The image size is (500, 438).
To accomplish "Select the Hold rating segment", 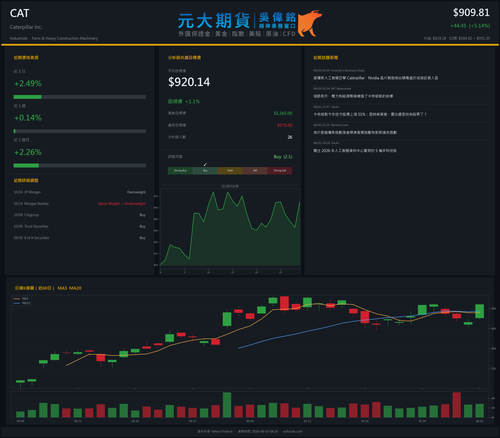I will [230, 171].
